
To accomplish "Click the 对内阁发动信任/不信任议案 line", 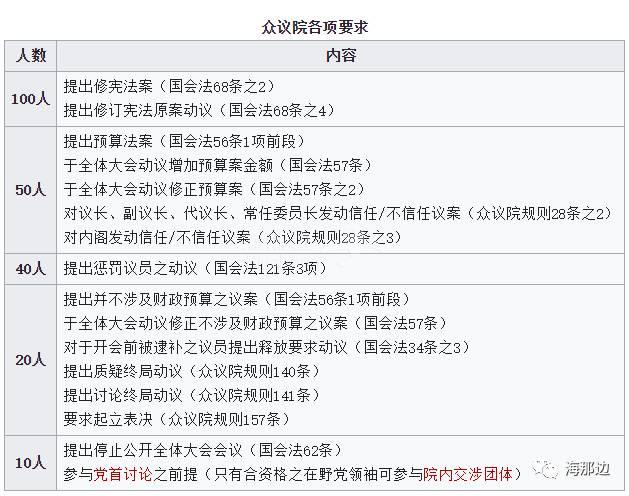I will click(231, 237).
